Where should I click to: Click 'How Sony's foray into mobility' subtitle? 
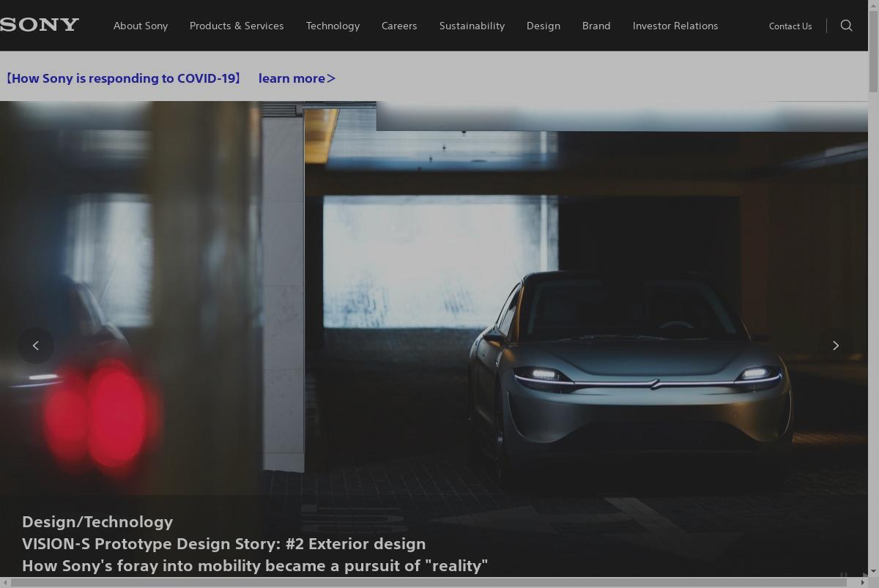pyautogui.click(x=255, y=565)
